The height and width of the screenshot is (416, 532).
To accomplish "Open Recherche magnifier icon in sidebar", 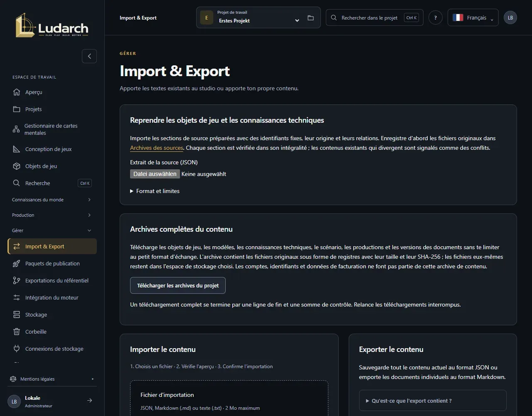I will coord(17,183).
